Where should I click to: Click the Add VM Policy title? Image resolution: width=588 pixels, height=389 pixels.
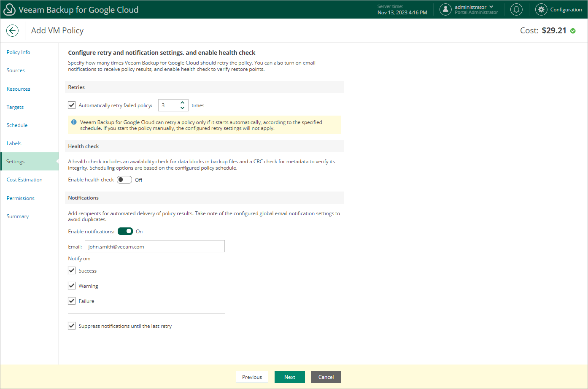pyautogui.click(x=57, y=30)
